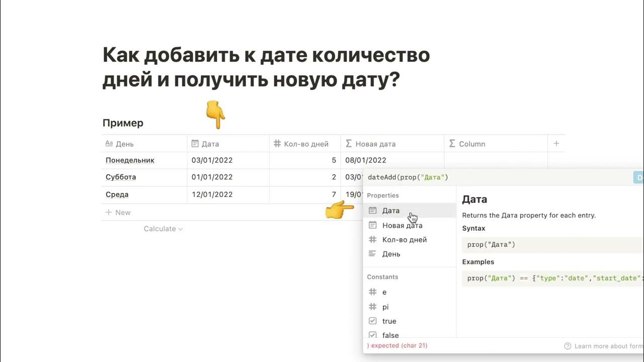Click the help question mark icon
Image resolution: width=644 pixels, height=362 pixels.
tap(568, 346)
